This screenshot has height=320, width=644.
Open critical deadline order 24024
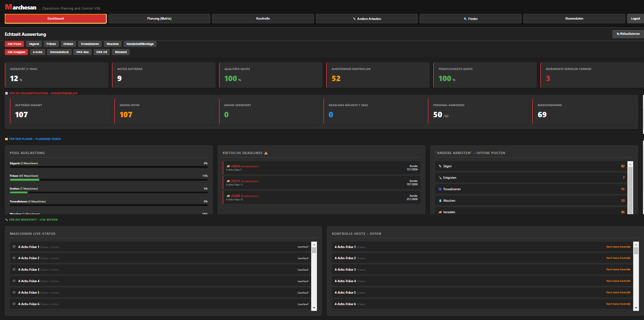(321, 168)
